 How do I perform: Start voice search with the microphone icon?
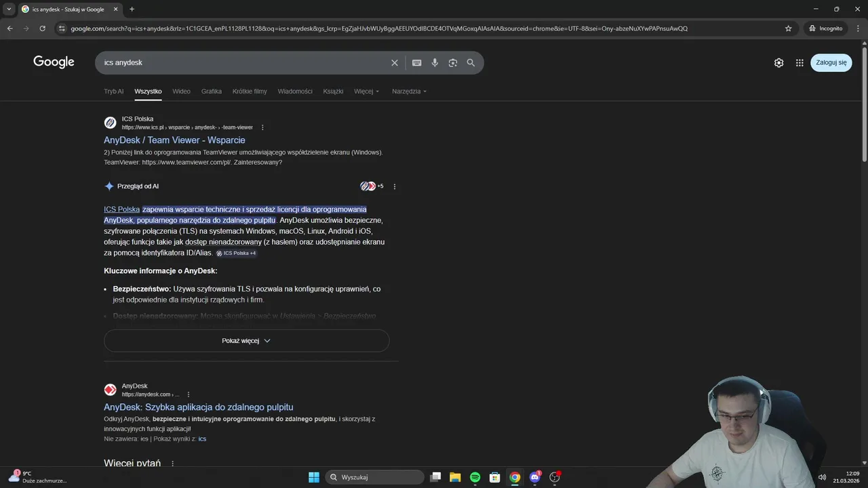click(x=435, y=62)
